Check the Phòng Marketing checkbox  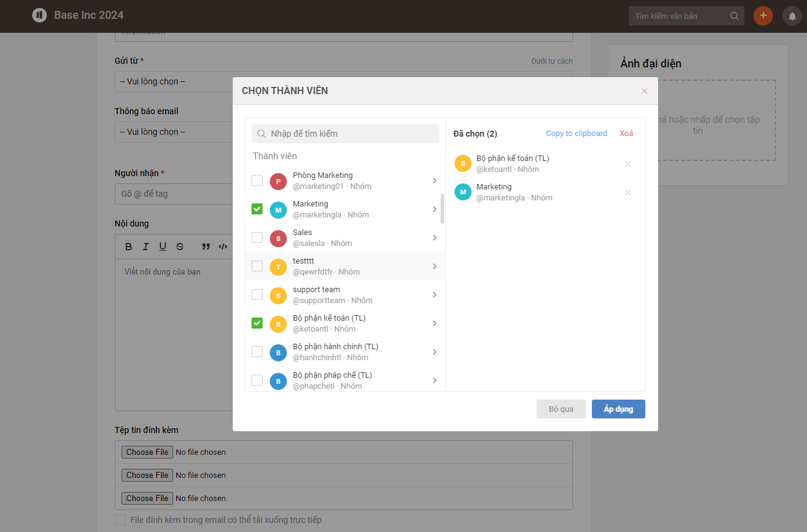coord(257,180)
